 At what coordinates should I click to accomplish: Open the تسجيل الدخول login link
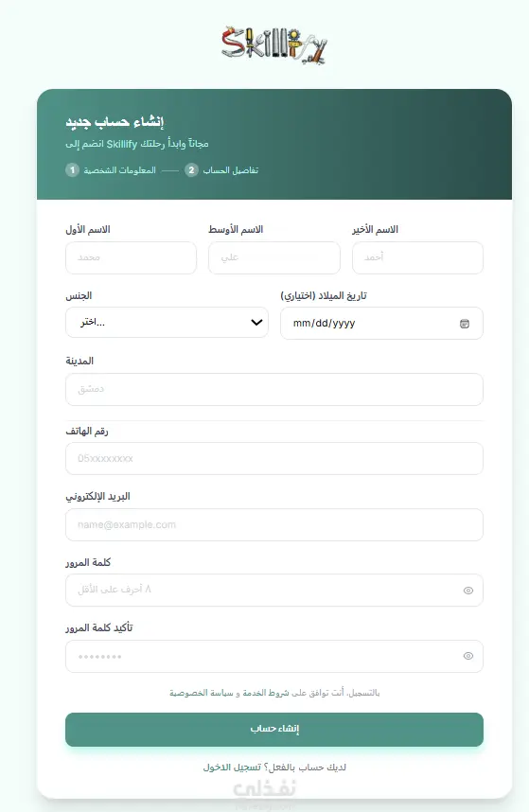[x=232, y=768]
